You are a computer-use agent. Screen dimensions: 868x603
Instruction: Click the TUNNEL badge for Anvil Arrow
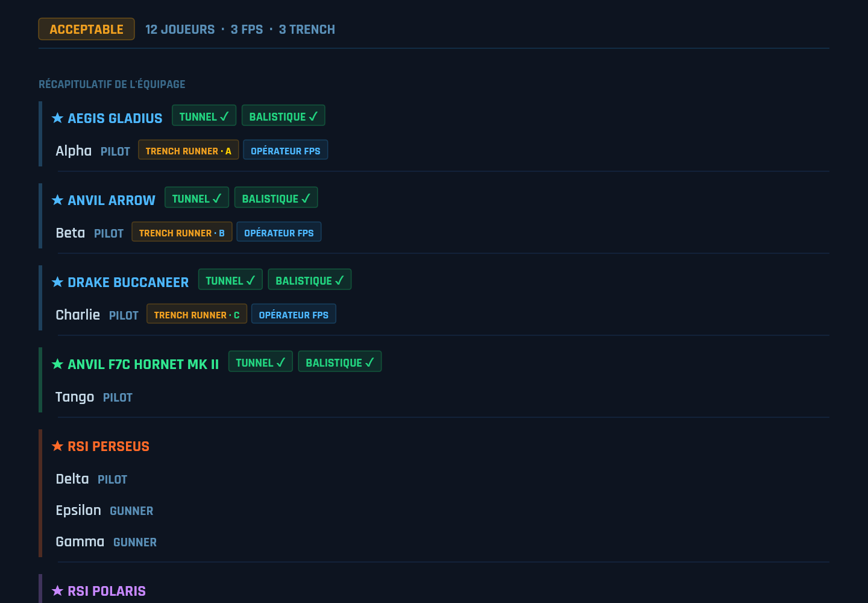[x=197, y=198]
